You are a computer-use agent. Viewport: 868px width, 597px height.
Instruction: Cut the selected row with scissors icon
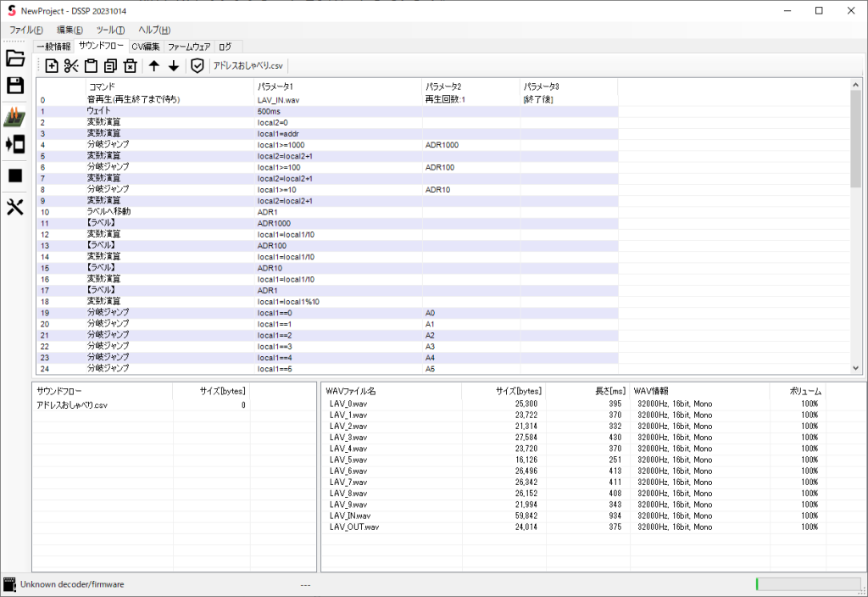[71, 66]
